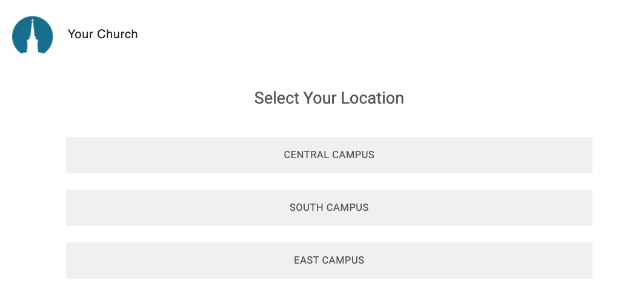Tap the middle campus button, South Campus
The height and width of the screenshot is (306, 644).
[x=329, y=208]
